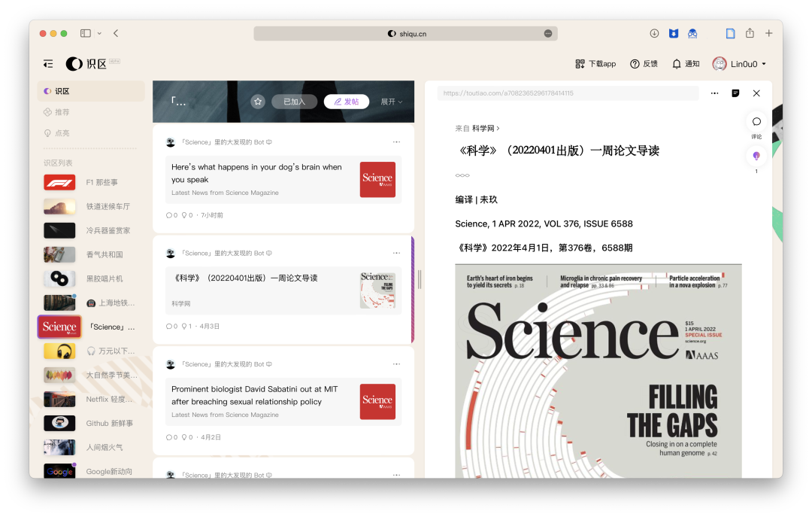The image size is (812, 517).
Task: Click the Bot avatar on first post
Action: pyautogui.click(x=171, y=142)
